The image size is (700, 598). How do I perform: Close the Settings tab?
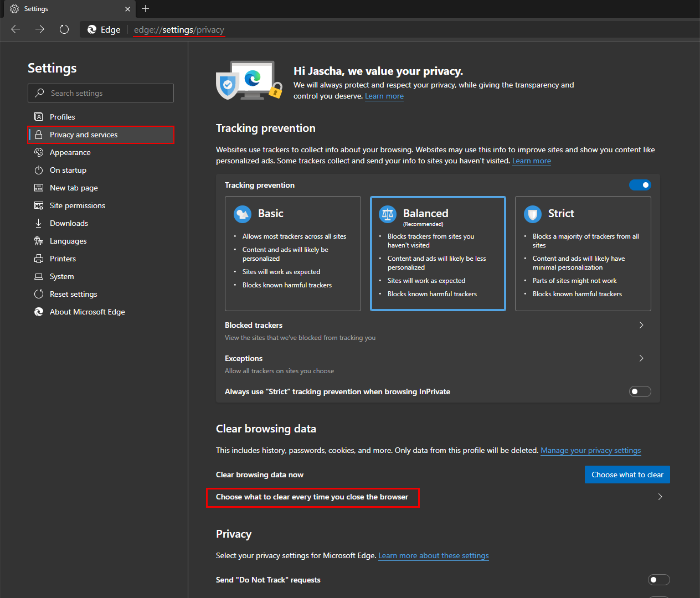pyautogui.click(x=127, y=9)
